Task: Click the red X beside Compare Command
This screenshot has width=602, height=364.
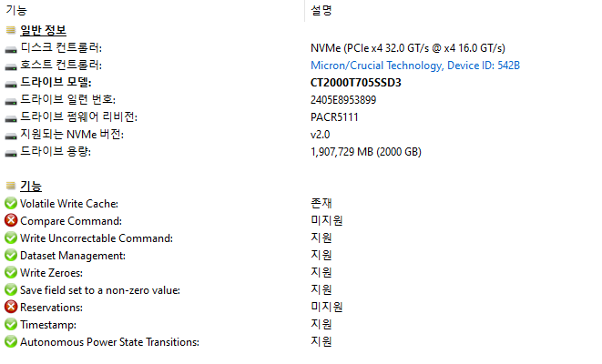Action: 11,220
